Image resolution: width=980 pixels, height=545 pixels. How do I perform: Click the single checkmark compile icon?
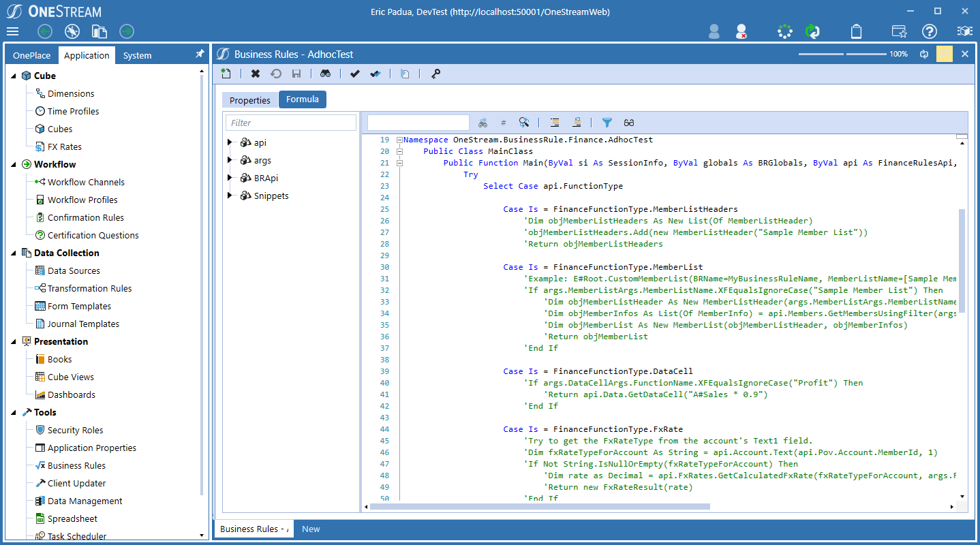click(354, 74)
